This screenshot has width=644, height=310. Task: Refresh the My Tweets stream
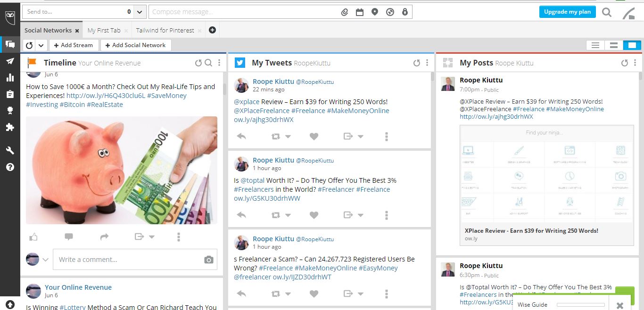tap(417, 63)
